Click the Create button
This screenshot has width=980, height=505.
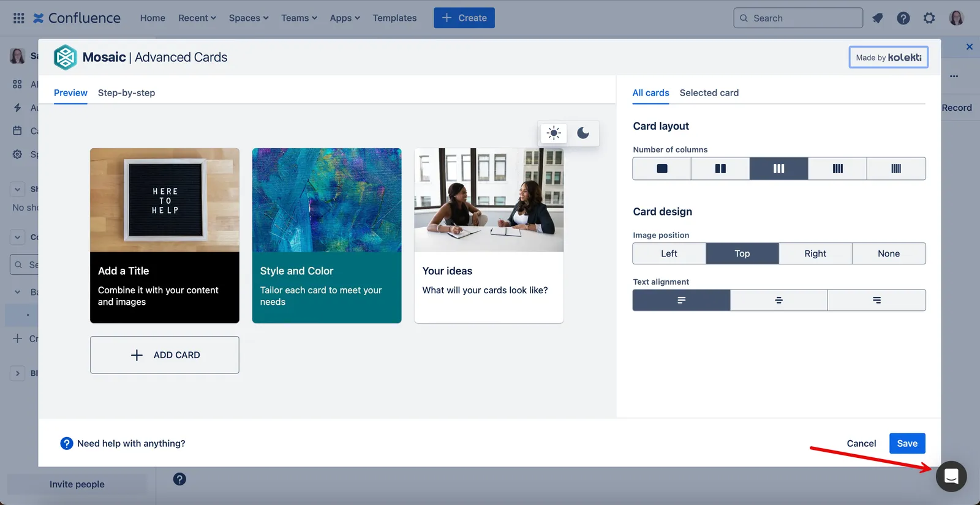click(464, 18)
